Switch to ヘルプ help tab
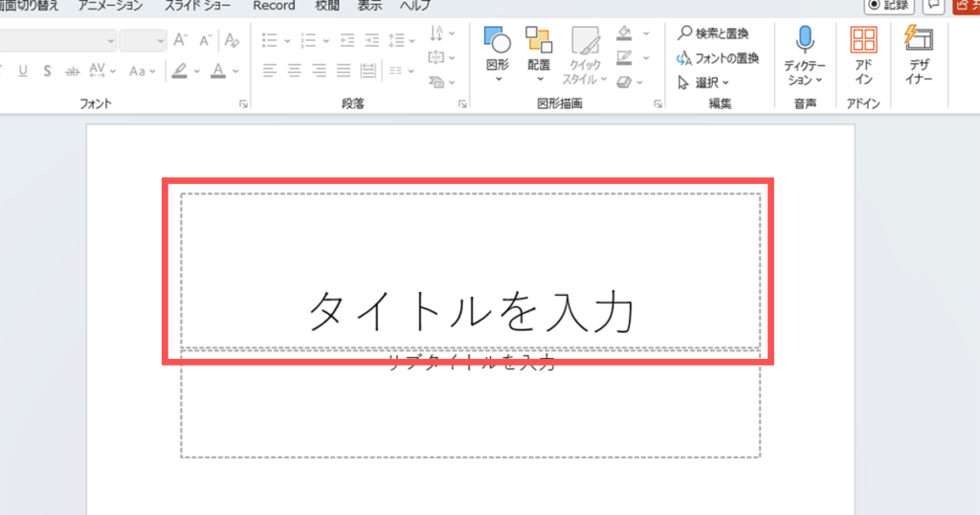Image resolution: width=980 pixels, height=515 pixels. click(415, 6)
